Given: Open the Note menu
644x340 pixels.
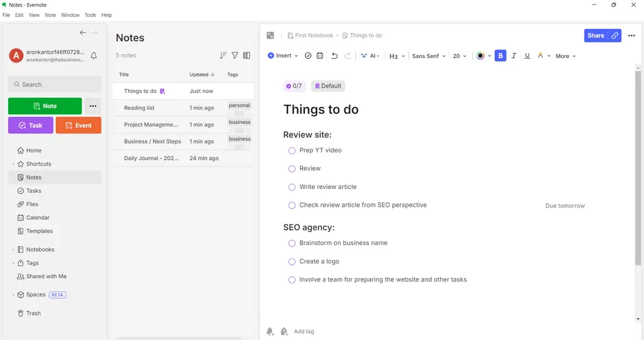Looking at the screenshot, I should pyautogui.click(x=50, y=15).
